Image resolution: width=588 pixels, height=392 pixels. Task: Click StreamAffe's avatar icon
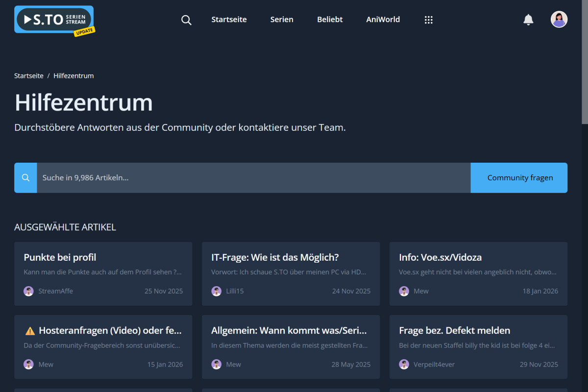pos(28,291)
